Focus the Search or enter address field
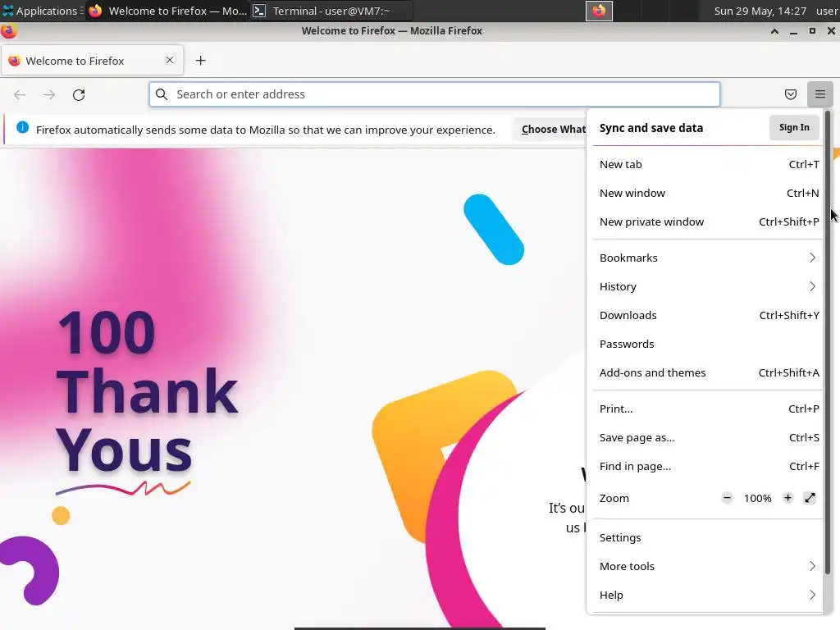This screenshot has height=630, width=840. point(435,94)
